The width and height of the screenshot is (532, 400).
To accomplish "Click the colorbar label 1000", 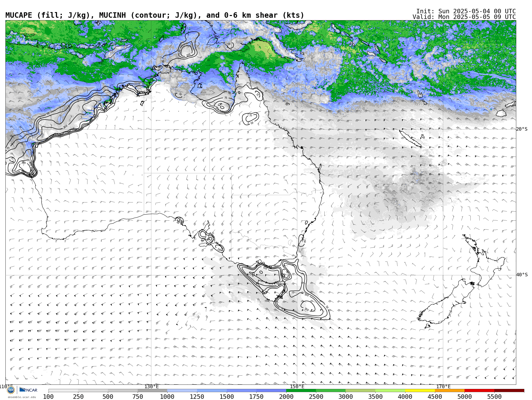I will pos(167,397).
